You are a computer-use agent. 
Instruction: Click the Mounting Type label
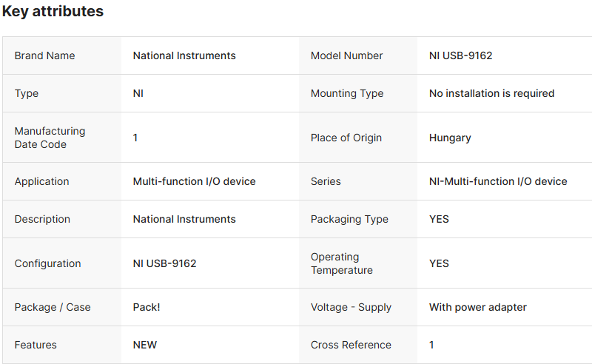coord(347,93)
